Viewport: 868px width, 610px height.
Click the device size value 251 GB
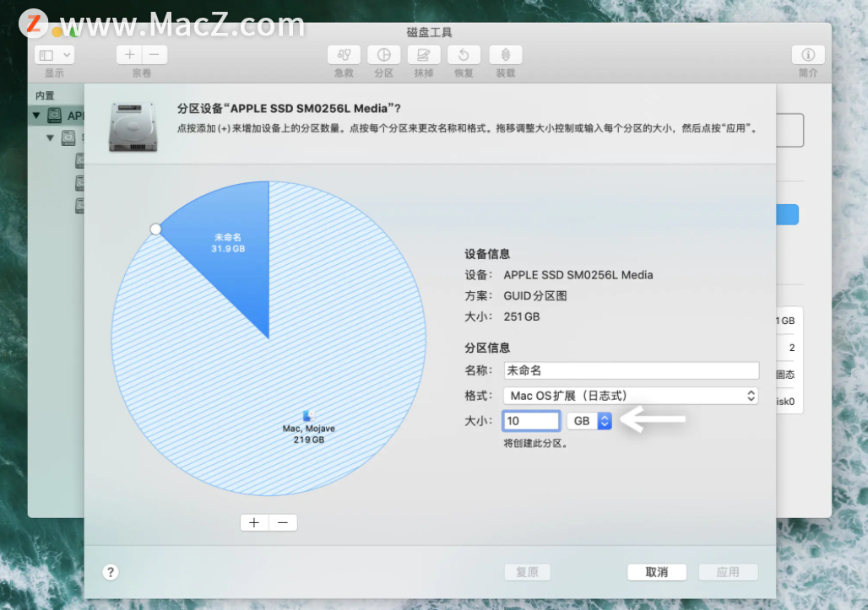point(522,317)
